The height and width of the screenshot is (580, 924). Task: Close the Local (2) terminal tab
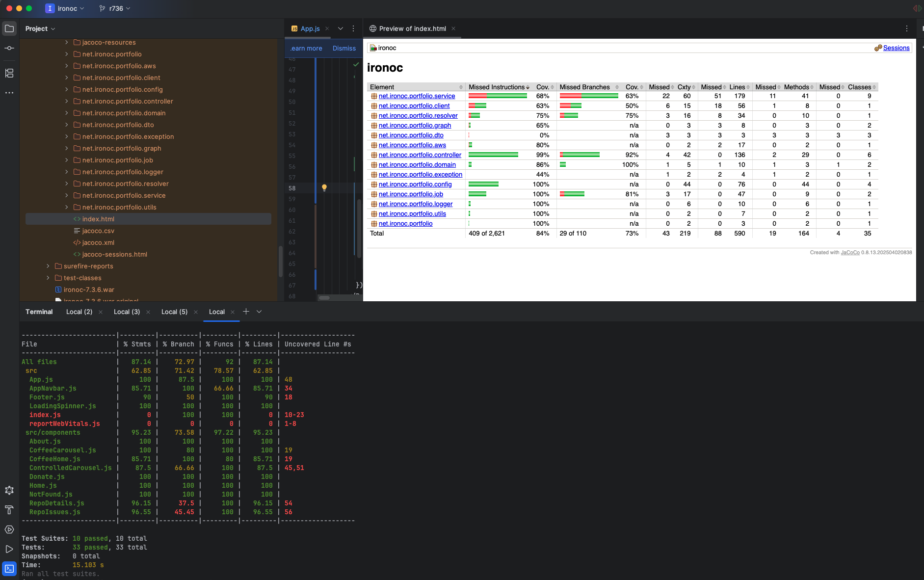[101, 312]
